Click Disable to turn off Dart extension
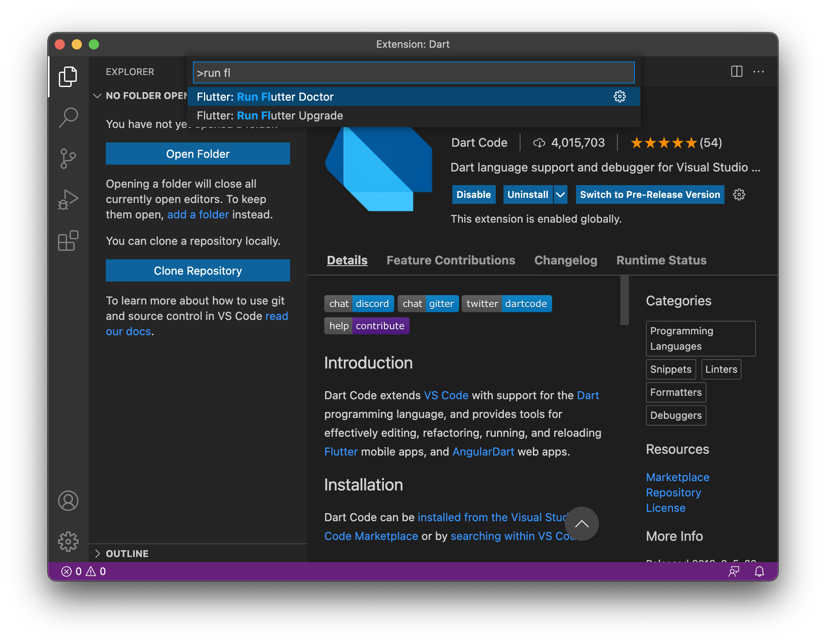Viewport: 826px width, 644px height. (474, 195)
